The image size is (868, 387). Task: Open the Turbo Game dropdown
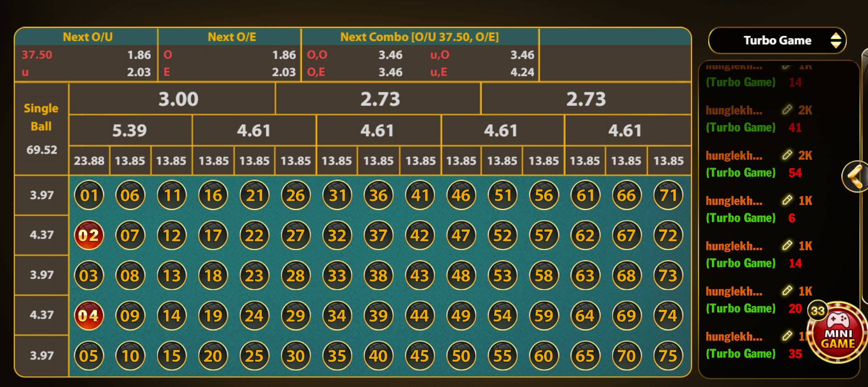[777, 40]
